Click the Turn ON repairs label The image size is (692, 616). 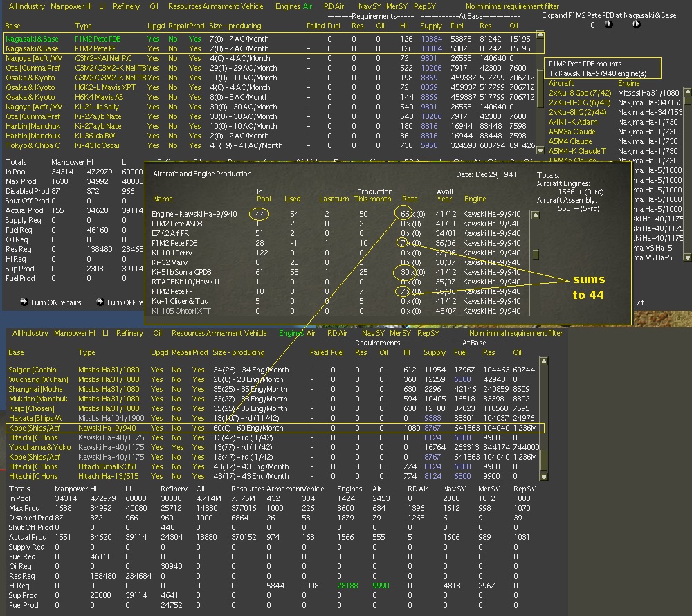[55, 302]
